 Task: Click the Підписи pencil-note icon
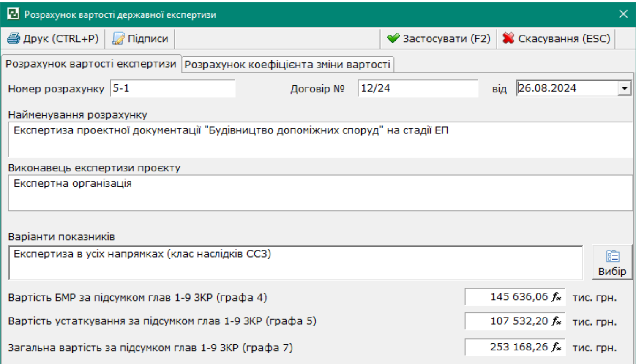tap(118, 38)
